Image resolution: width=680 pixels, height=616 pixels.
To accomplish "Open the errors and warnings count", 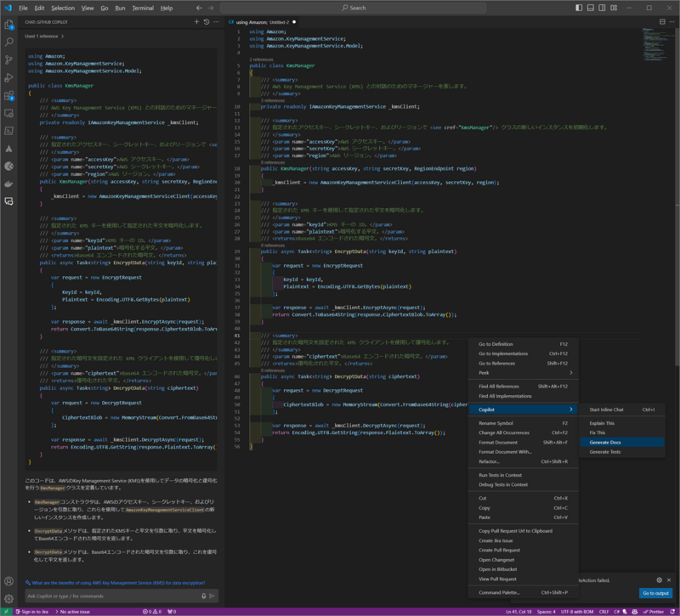I will point(152,612).
